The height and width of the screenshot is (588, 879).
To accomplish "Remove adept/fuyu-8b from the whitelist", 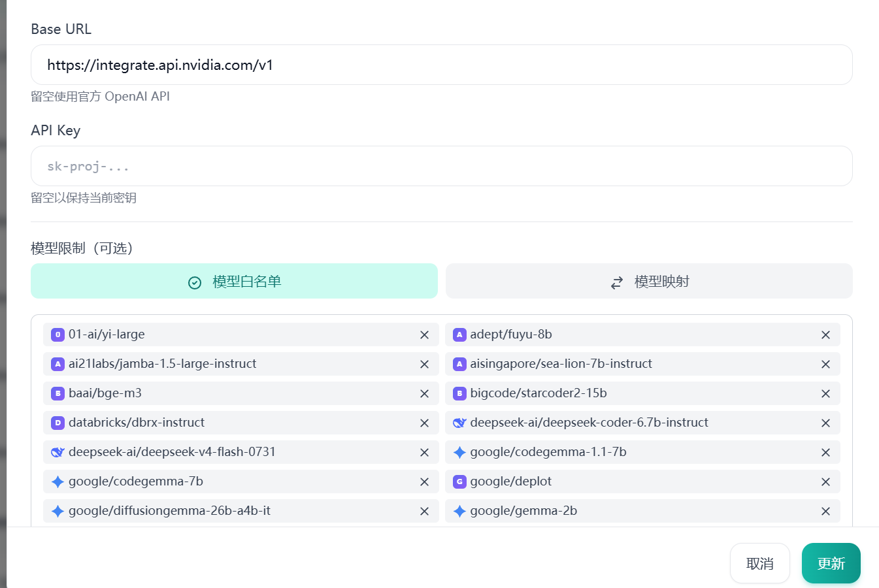I will pos(825,335).
